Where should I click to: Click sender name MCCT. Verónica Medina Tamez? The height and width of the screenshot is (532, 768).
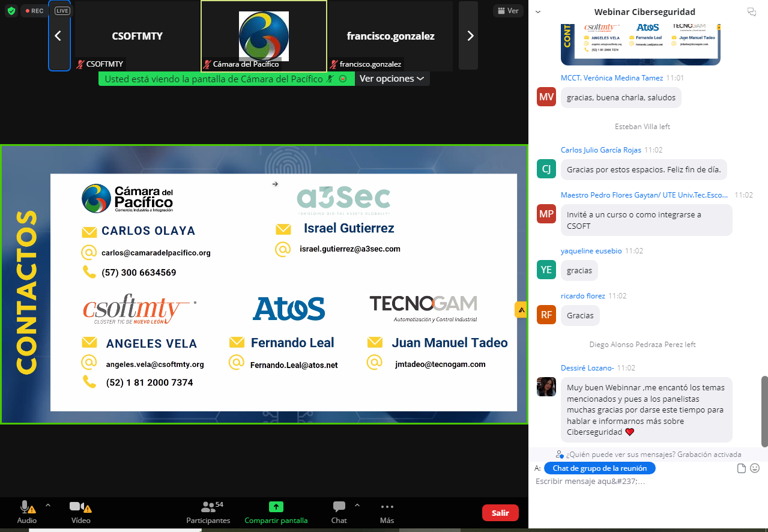(x=612, y=78)
